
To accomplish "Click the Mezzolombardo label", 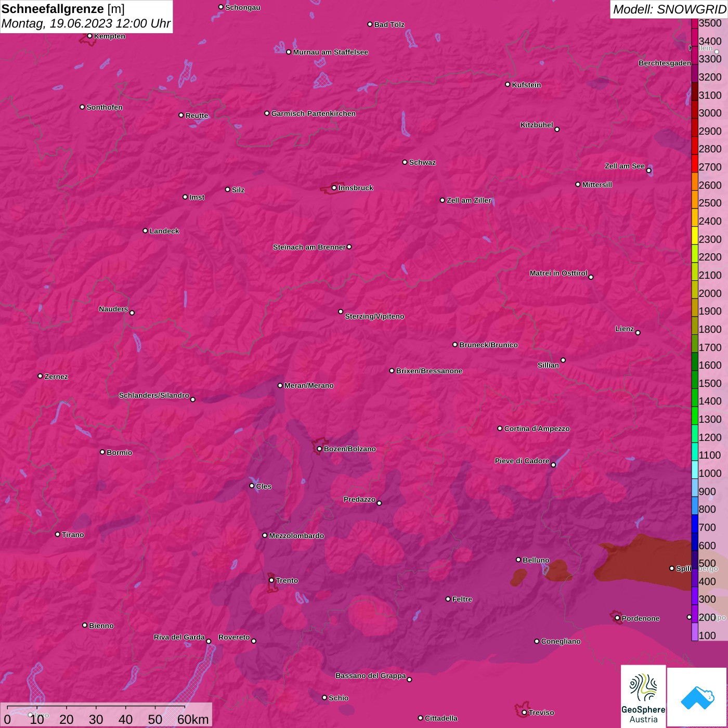I will click(296, 536).
